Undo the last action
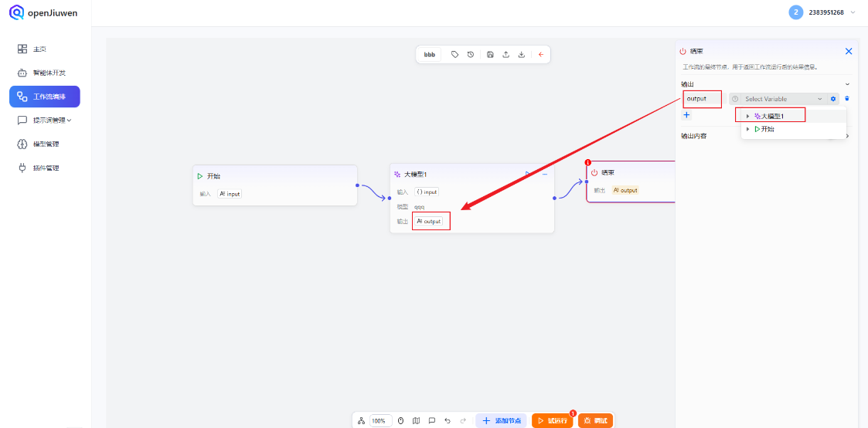The image size is (868, 428). (448, 421)
